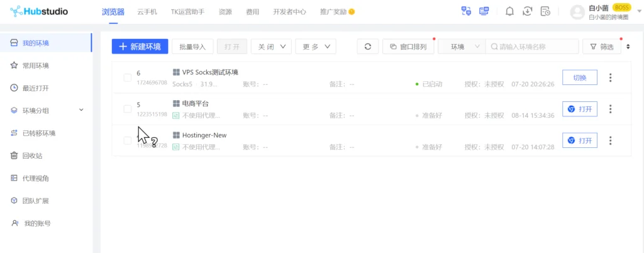Viewport: 644px width, 253px height.
Task: Open more options for 电商平台 row
Action: click(x=610, y=109)
